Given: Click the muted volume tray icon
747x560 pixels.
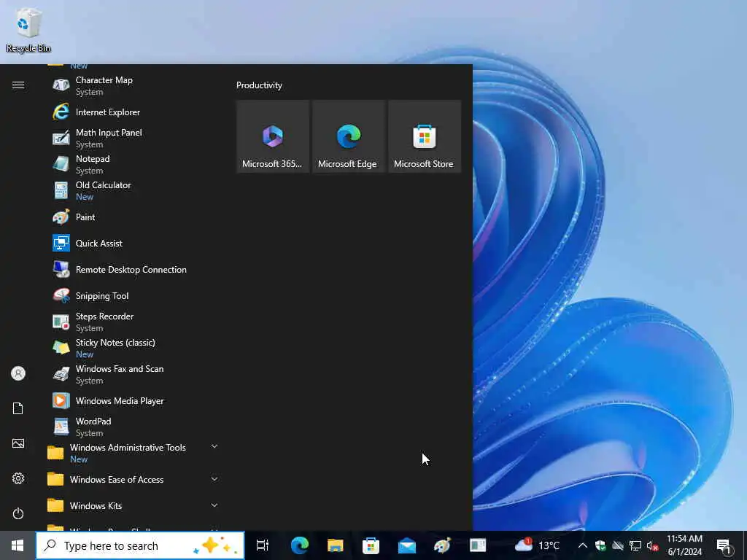Looking at the screenshot, I should click(x=652, y=545).
